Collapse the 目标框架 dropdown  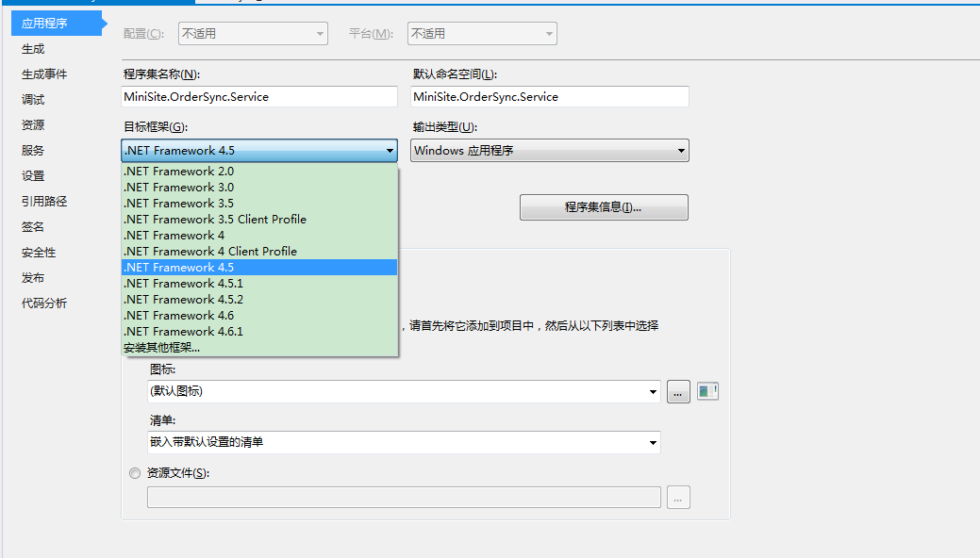click(259, 151)
